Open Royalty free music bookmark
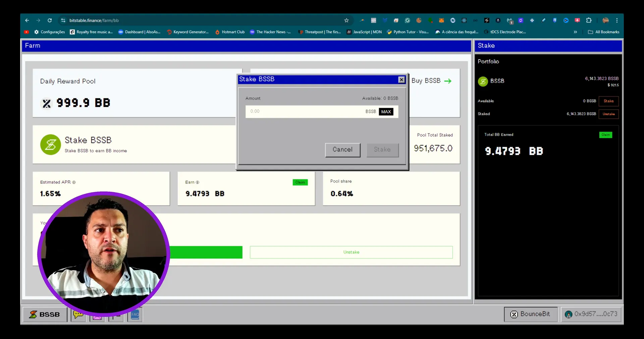 coord(91,32)
